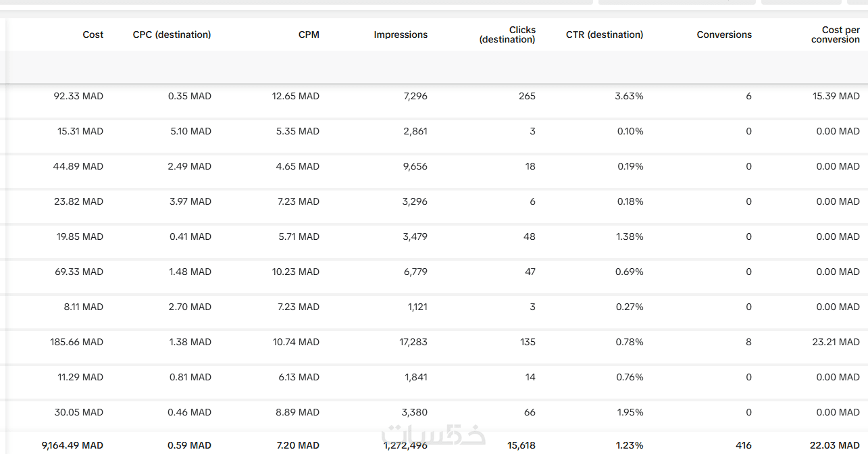Select the 92.33 MAD cost cell
The width and height of the screenshot is (868, 454).
(78, 96)
